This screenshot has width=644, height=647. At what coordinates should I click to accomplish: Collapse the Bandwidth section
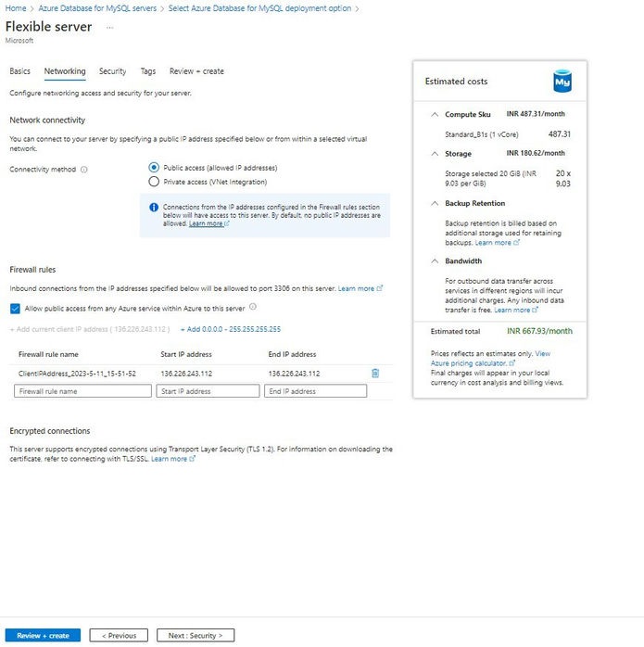pos(435,260)
